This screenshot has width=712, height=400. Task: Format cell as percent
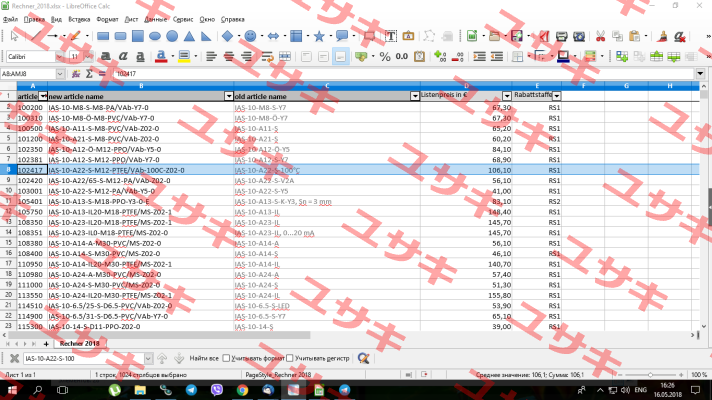(385, 56)
